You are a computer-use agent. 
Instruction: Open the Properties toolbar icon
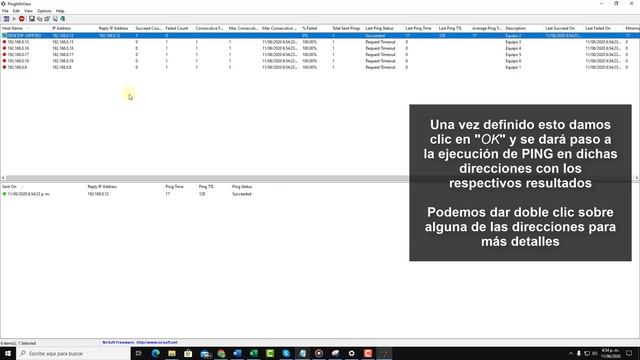(47, 19)
